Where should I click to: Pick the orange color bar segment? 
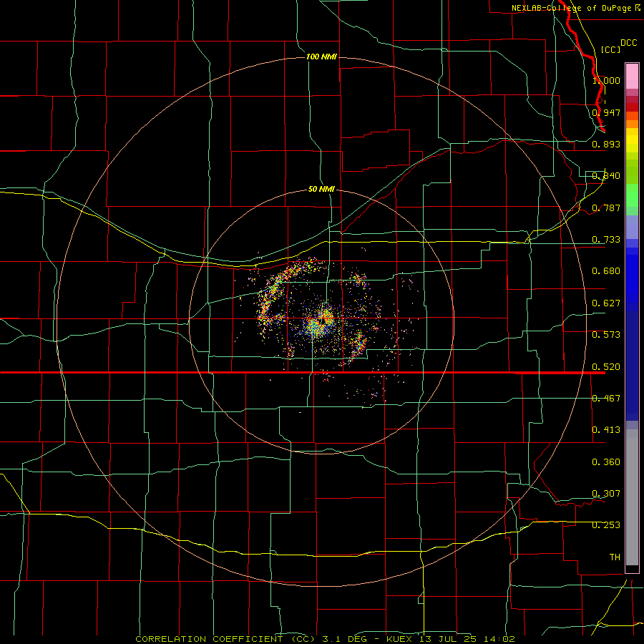632,124
